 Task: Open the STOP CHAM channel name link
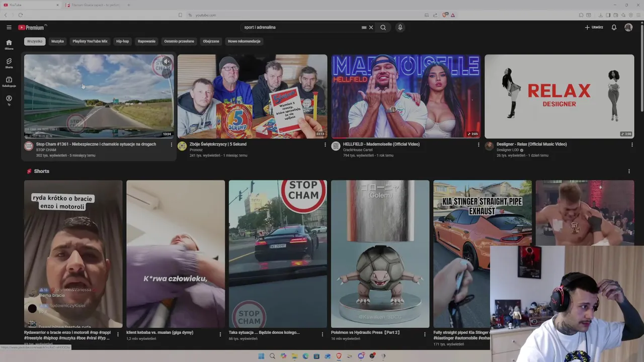click(46, 150)
